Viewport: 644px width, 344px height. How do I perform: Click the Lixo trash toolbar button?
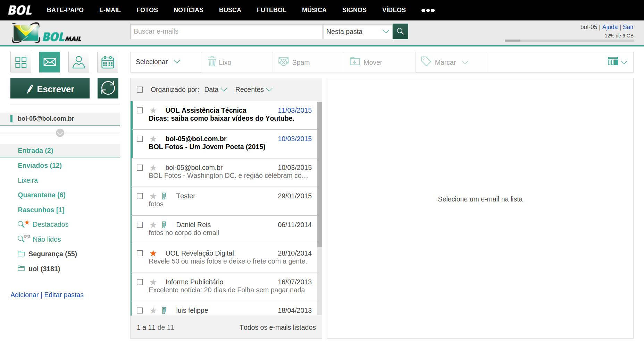[237, 62]
